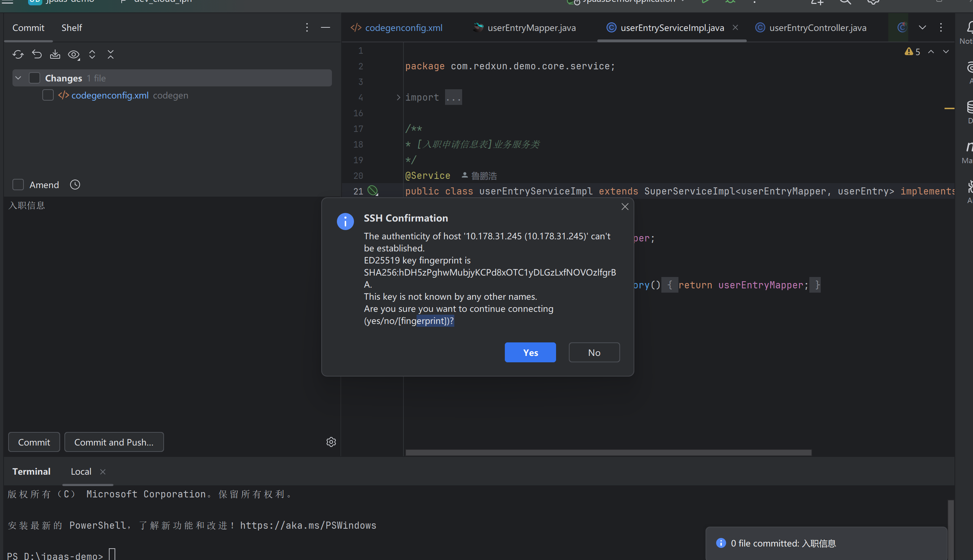Collapse the Changes tree node

tap(18, 78)
